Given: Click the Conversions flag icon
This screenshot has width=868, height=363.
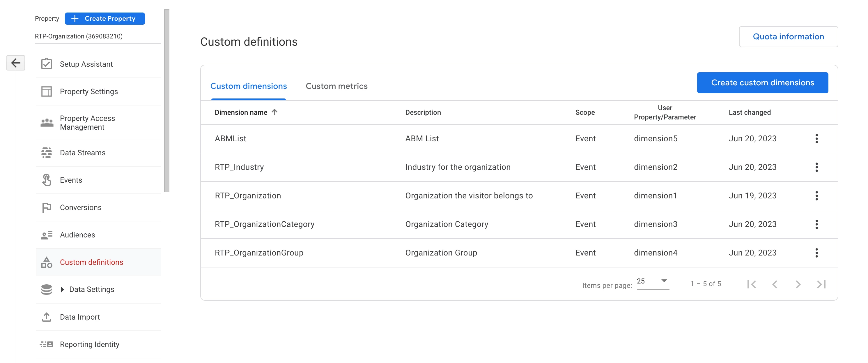Looking at the screenshot, I should 47,207.
